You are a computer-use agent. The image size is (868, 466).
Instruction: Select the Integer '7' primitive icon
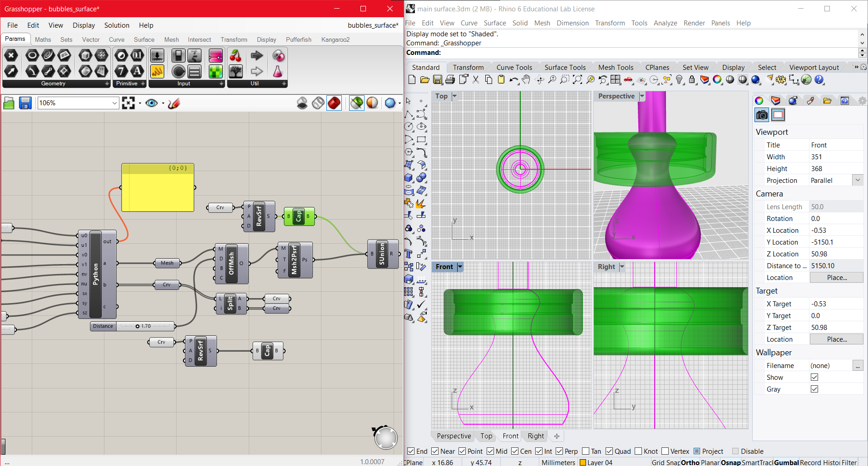[x=121, y=71]
